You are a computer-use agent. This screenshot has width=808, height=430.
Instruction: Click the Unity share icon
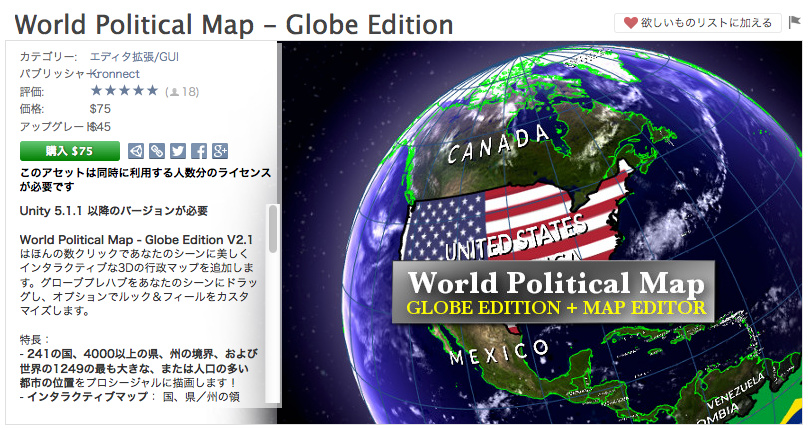pyautogui.click(x=136, y=151)
